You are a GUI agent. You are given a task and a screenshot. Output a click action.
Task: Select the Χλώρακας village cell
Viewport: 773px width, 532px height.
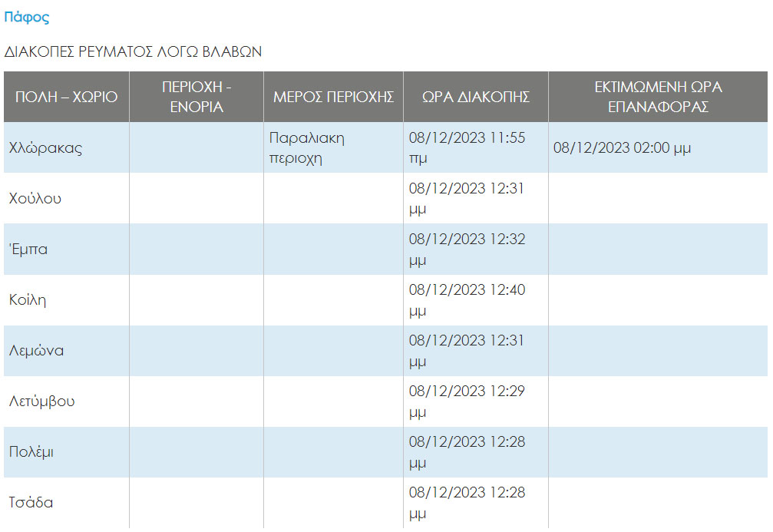[45, 148]
